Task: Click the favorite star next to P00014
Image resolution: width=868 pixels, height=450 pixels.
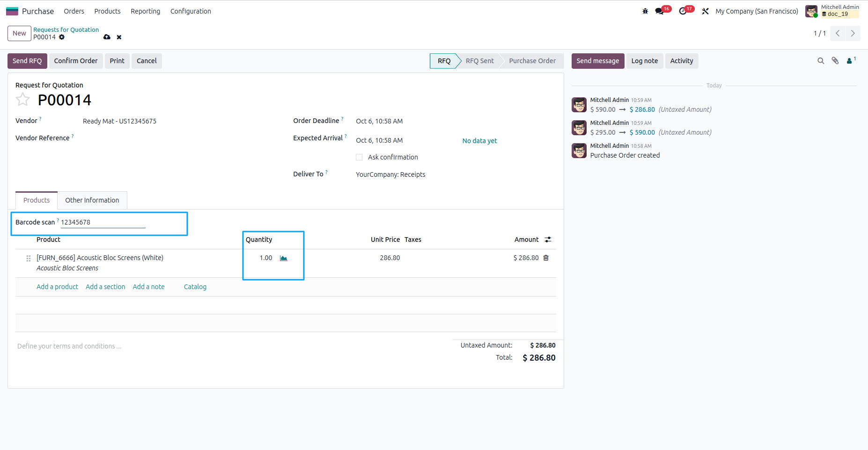Action: tap(22, 100)
